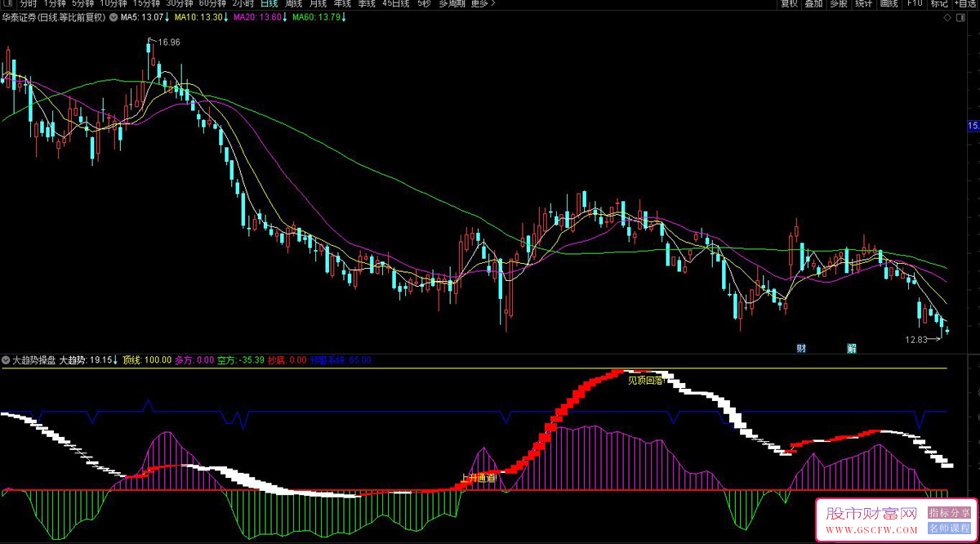This screenshot has height=544, width=980.
Task: Click the 见顶回落 signal label
Action: [x=645, y=380]
